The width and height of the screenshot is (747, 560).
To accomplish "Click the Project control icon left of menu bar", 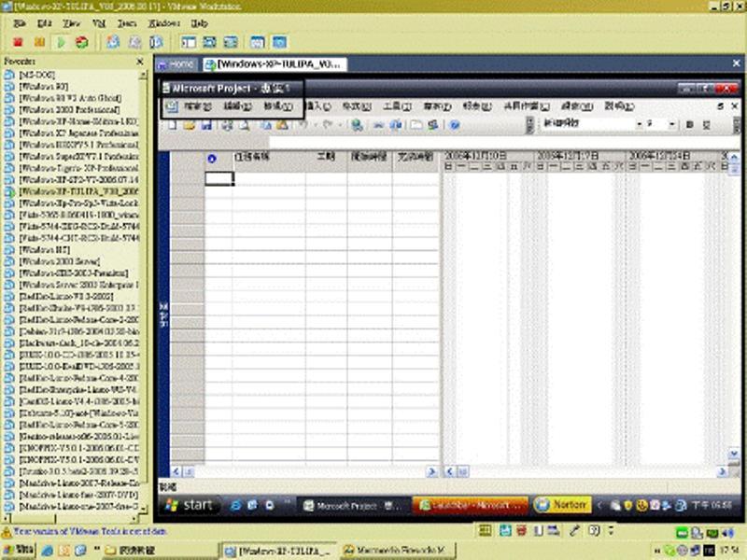I will click(x=172, y=106).
